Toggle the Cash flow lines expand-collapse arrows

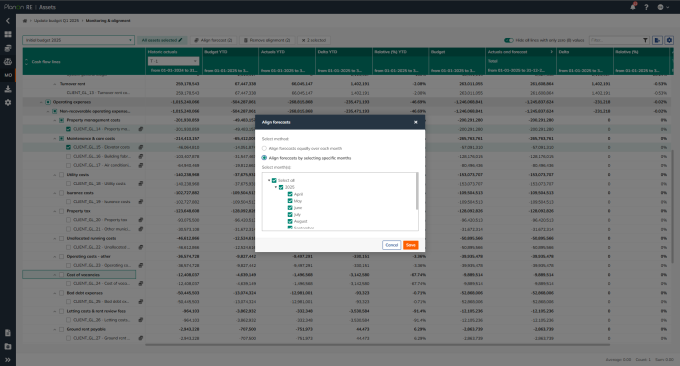pos(26,62)
